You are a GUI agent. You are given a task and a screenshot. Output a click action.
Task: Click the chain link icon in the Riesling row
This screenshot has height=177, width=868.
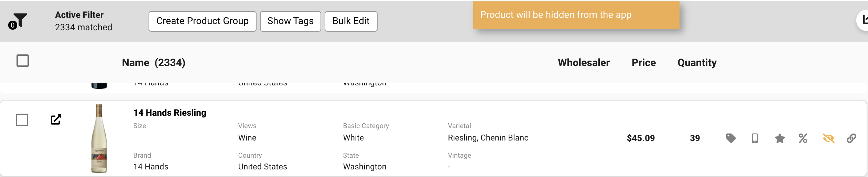tap(851, 138)
